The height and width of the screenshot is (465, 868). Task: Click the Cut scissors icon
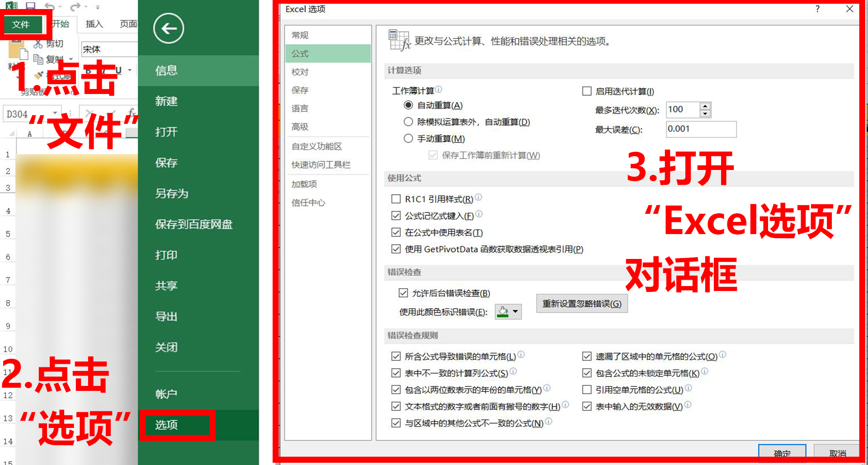(x=38, y=44)
